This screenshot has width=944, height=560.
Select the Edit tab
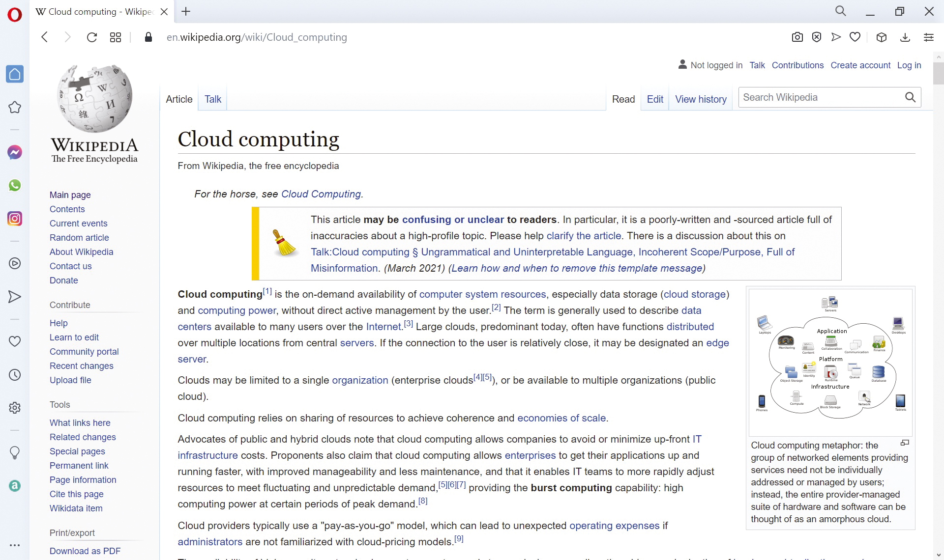coord(655,99)
